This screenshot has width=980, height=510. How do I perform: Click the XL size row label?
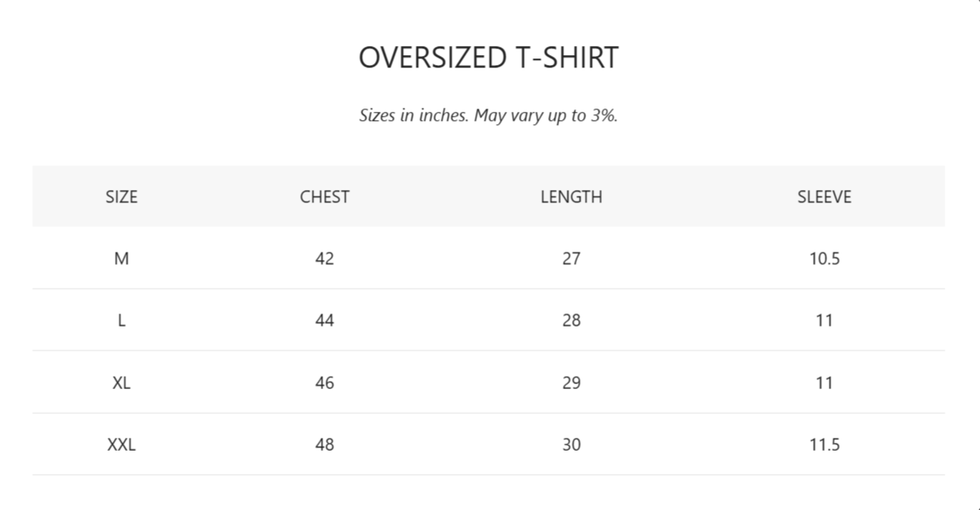click(121, 383)
